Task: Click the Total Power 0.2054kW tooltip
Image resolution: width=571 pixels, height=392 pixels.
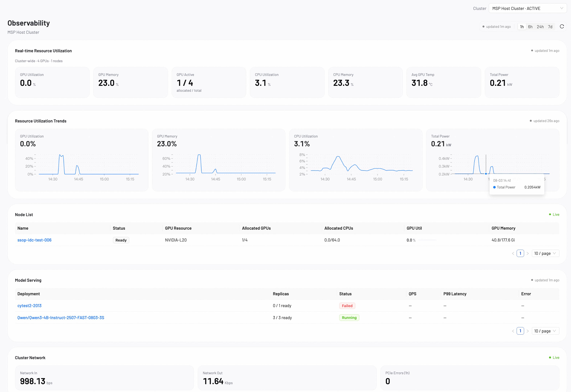Action: coord(517,184)
